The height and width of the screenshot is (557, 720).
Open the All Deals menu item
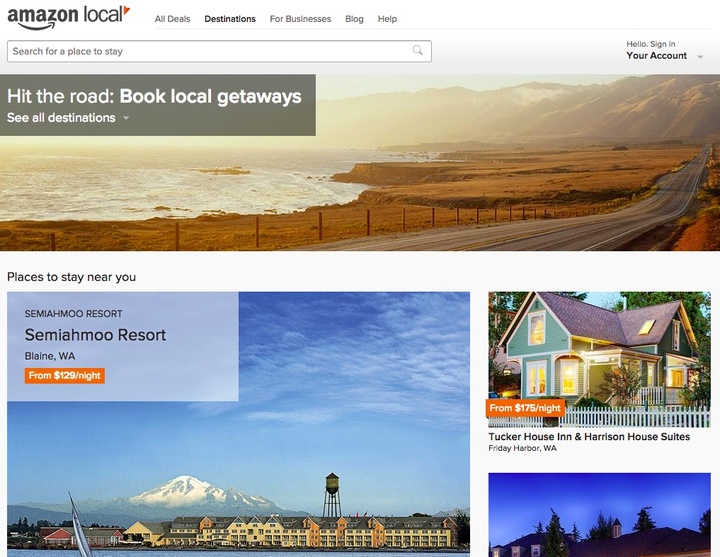point(172,19)
